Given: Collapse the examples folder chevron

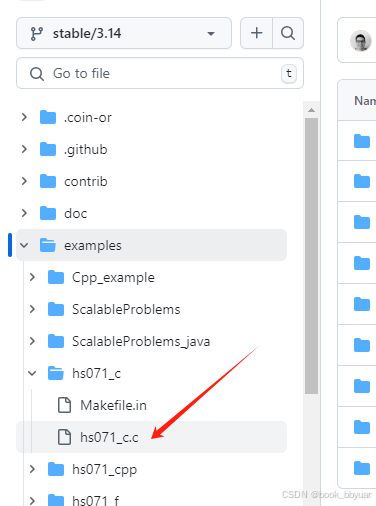Looking at the screenshot, I should pyautogui.click(x=24, y=245).
